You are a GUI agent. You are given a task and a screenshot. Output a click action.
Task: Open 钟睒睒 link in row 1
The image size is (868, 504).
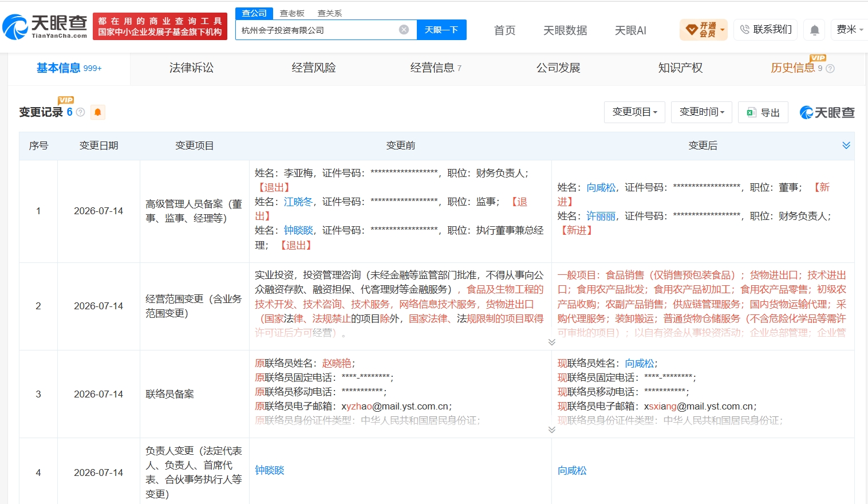click(x=298, y=230)
